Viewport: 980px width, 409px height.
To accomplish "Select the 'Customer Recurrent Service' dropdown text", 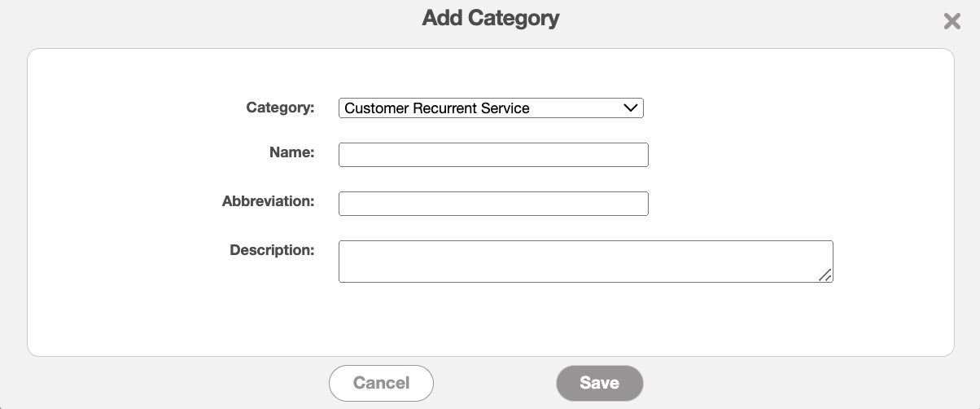I will tap(437, 108).
